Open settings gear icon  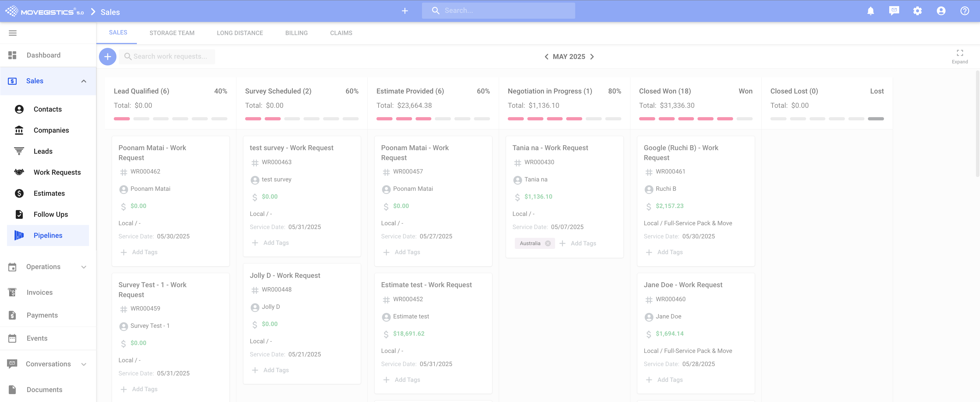point(918,11)
